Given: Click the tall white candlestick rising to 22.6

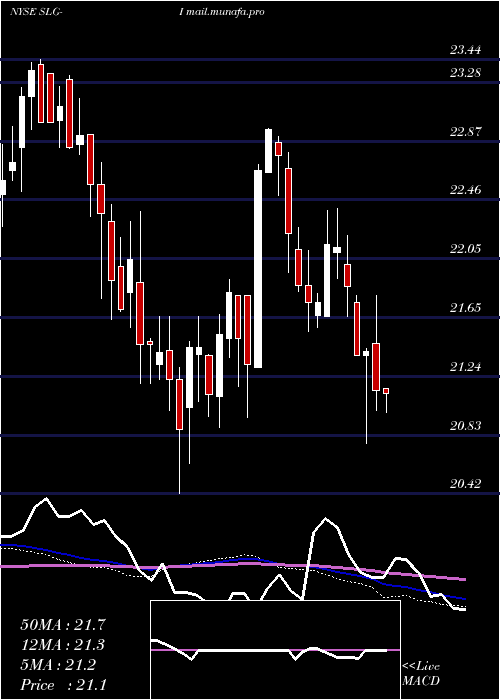Looking at the screenshot, I should [258, 267].
